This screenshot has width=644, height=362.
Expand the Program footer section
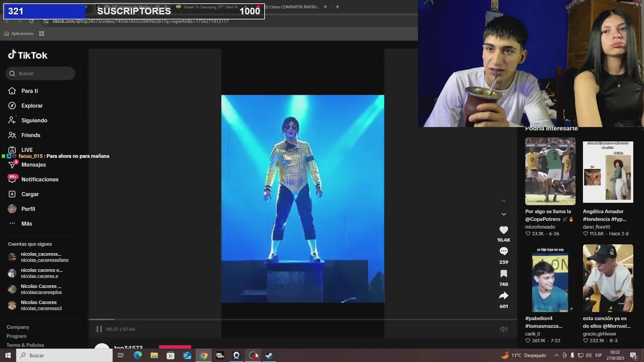pos(16,336)
